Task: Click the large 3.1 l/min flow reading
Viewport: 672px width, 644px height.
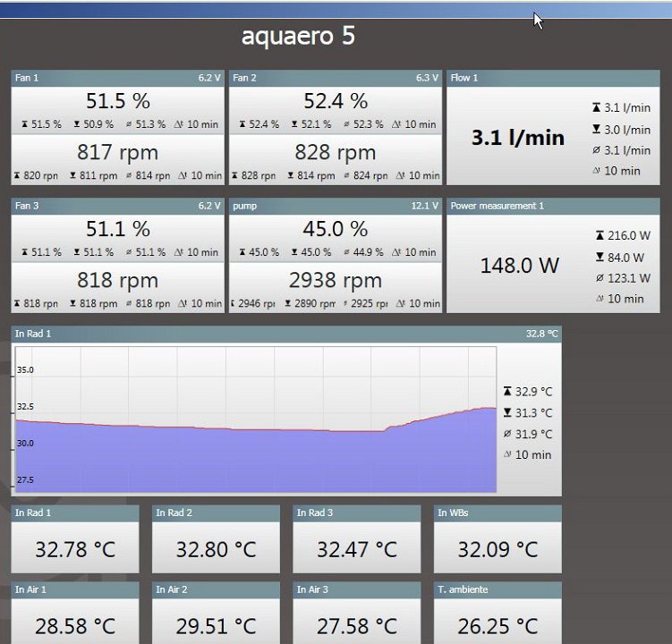Action: [x=518, y=138]
